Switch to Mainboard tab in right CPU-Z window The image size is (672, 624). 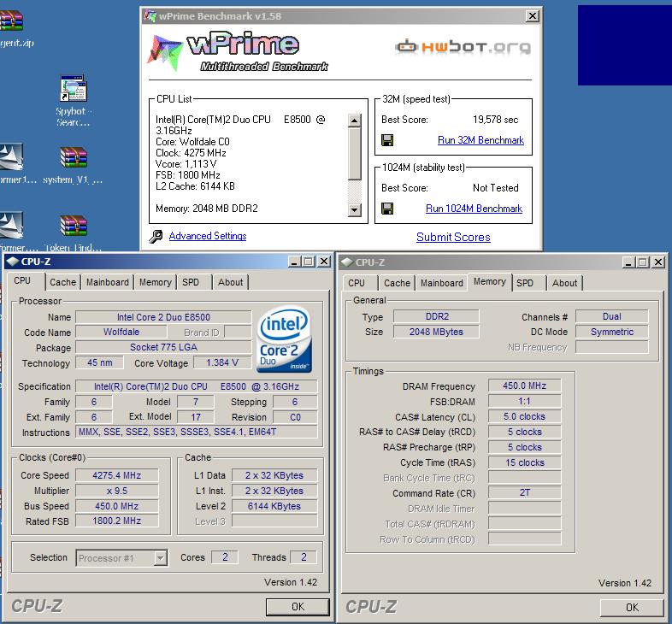pyautogui.click(x=441, y=283)
